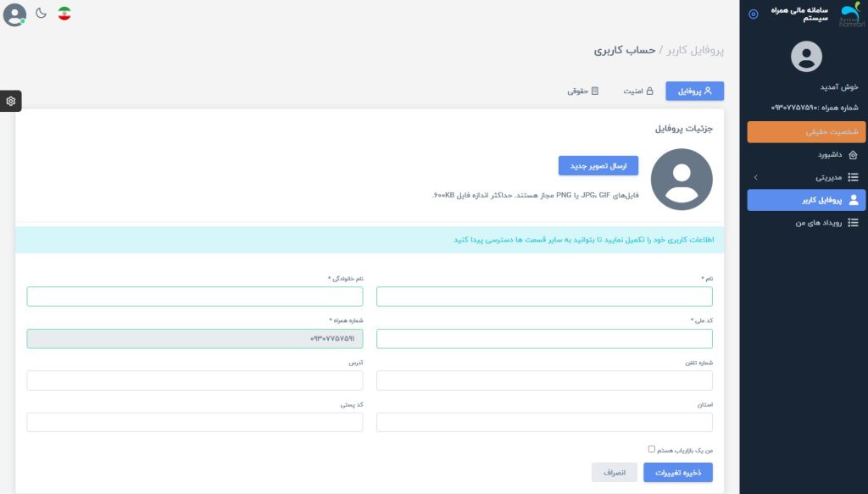Image resolution: width=868 pixels, height=494 pixels.
Task: Click the ذخیره تغییرات button
Action: click(x=678, y=472)
